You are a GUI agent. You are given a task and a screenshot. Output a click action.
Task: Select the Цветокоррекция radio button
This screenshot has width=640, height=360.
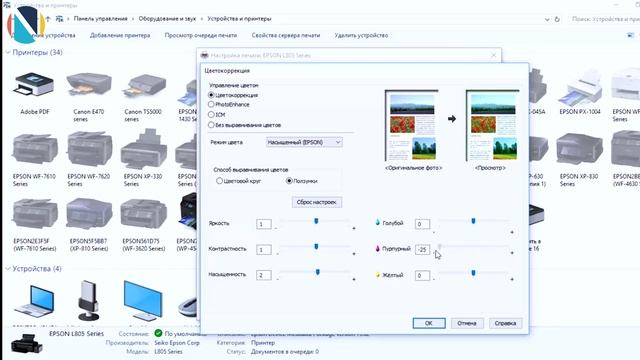tap(211, 95)
